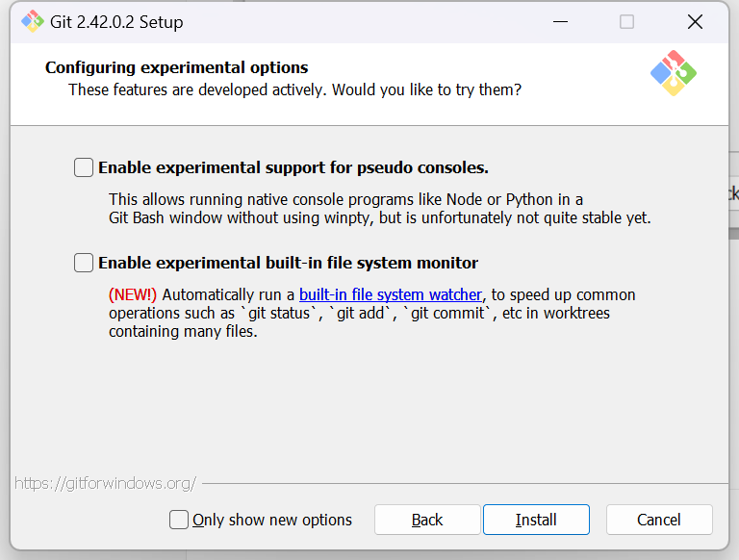Tick the Only show new options checkbox
The image size is (739, 560).
(x=179, y=520)
